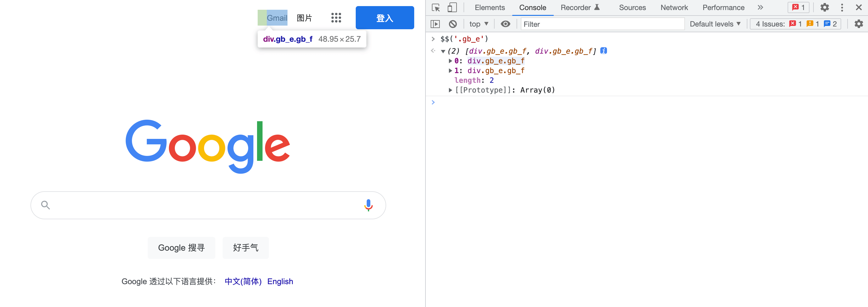Toggle the device toolbar icon
The width and height of the screenshot is (868, 307).
pyautogui.click(x=452, y=7)
